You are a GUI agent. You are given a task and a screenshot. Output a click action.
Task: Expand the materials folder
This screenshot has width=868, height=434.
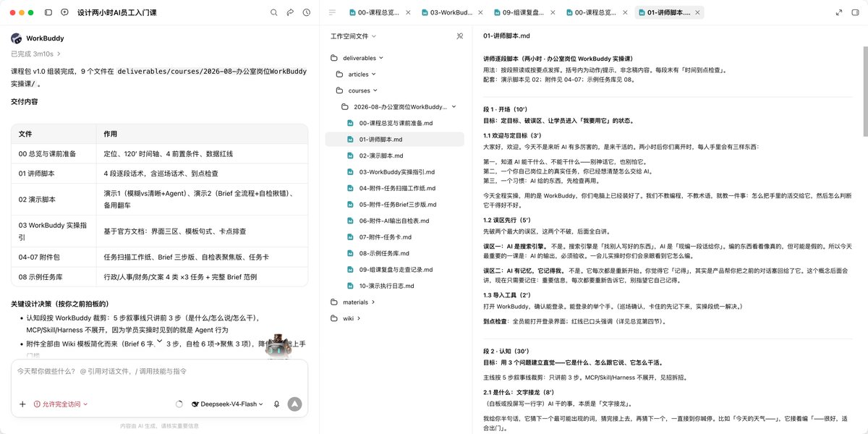(x=374, y=302)
